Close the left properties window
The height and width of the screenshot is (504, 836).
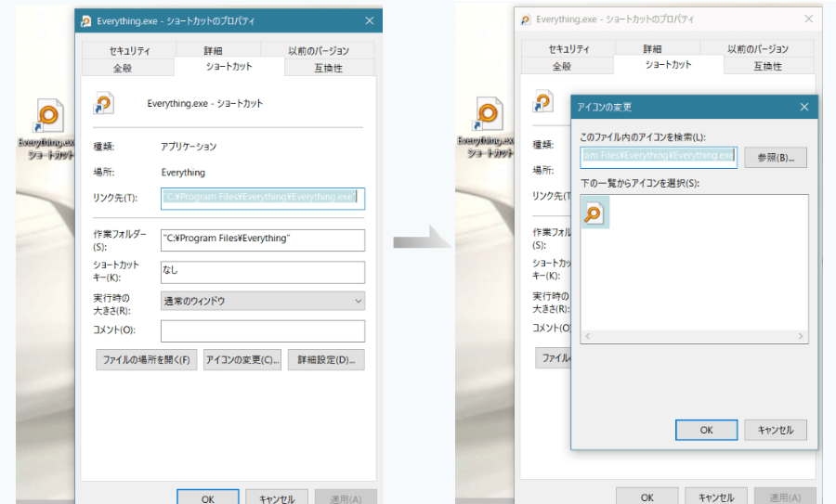(x=370, y=20)
